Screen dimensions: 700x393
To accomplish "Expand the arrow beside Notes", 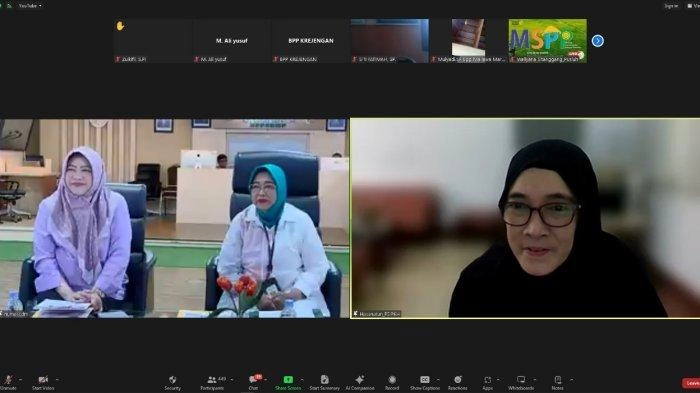I will click(x=572, y=380).
